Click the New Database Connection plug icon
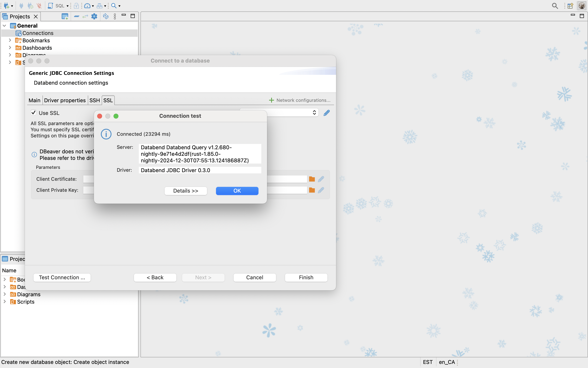The width and height of the screenshot is (588, 368). click(6, 6)
